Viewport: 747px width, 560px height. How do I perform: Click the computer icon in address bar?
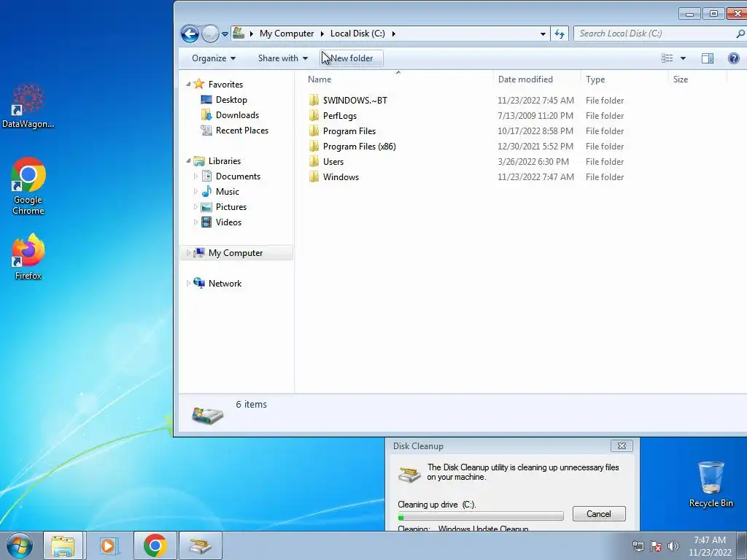point(239,34)
